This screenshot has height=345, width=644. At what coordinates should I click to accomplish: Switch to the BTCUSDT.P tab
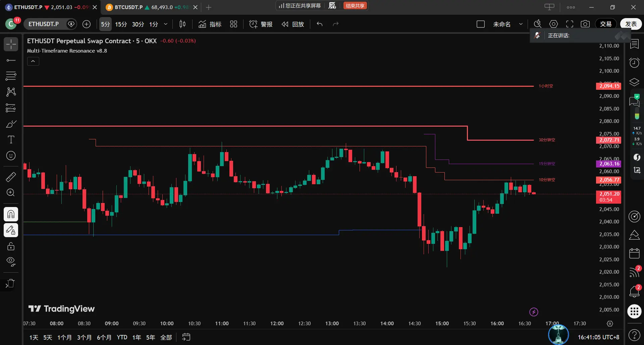152,7
